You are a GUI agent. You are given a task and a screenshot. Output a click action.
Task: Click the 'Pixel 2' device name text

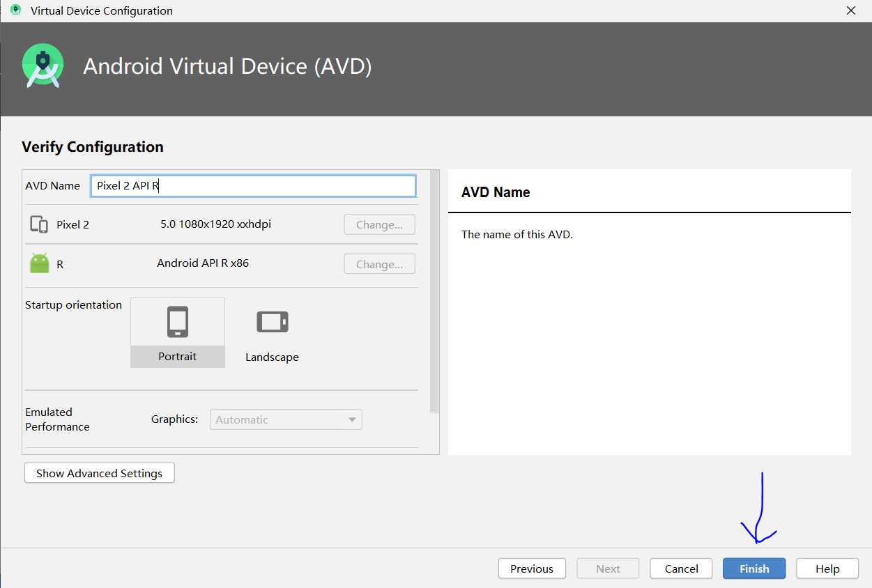click(x=72, y=225)
